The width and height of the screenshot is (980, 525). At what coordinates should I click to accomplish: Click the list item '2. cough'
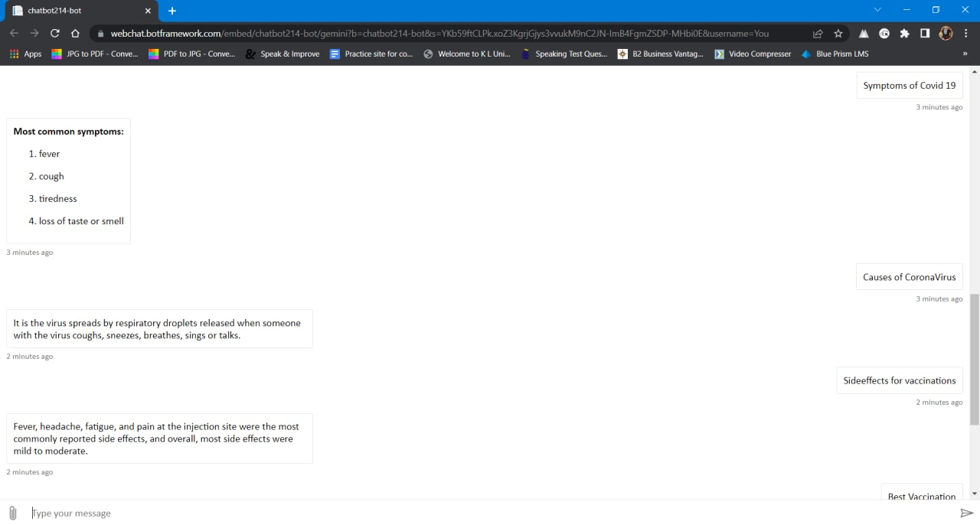point(47,176)
